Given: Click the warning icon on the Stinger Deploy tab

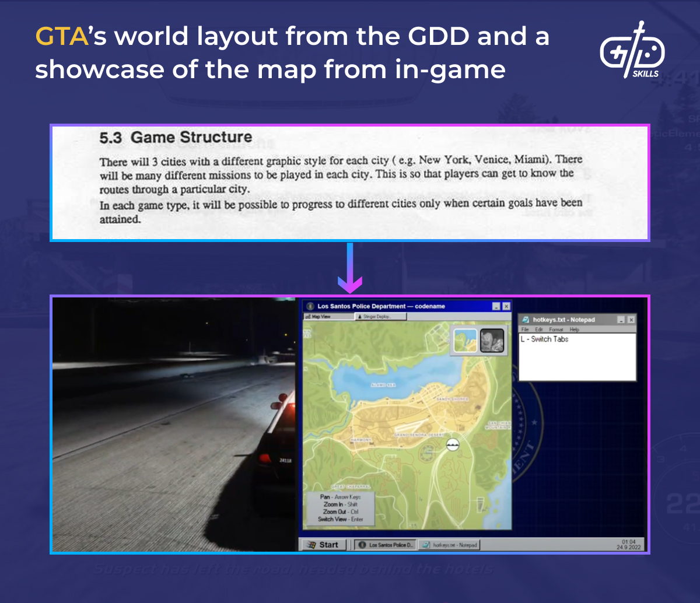Looking at the screenshot, I should click(360, 316).
